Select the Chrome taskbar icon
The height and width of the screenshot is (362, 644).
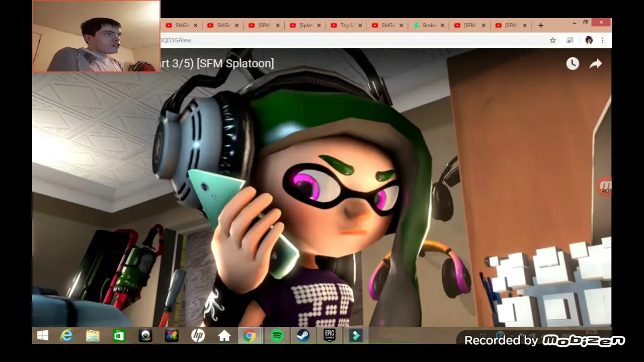(x=250, y=335)
